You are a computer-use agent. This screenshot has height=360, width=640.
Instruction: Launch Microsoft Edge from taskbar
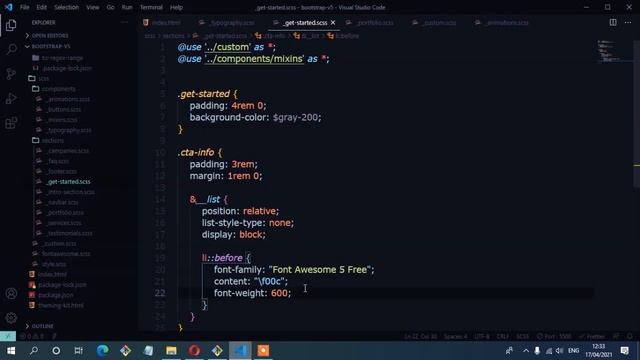pos(102,351)
